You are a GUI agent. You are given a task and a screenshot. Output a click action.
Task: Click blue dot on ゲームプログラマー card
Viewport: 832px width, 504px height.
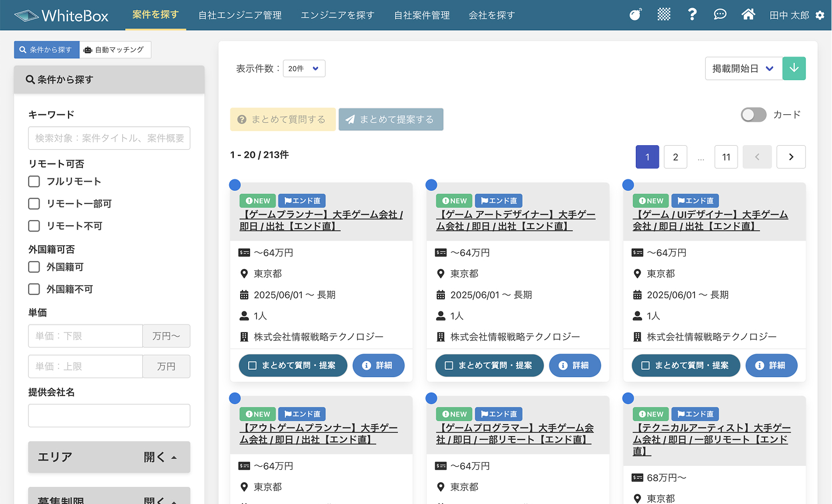tap(432, 398)
